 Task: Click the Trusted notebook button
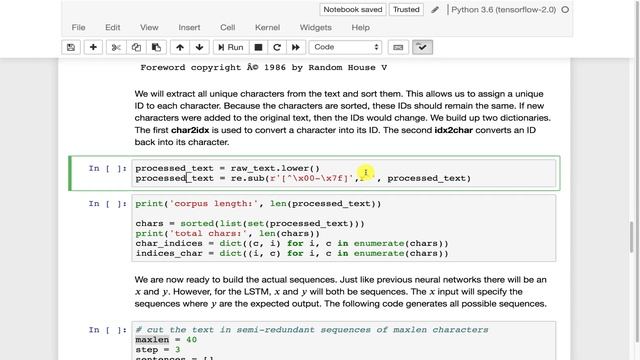406,9
